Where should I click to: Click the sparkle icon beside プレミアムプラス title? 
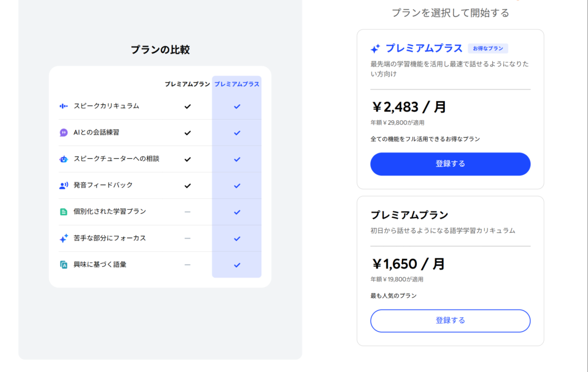point(376,49)
